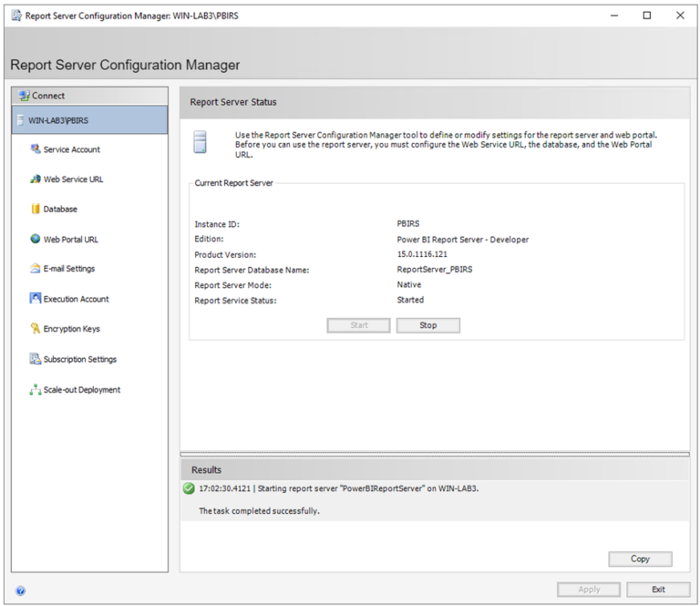Open the help icon at bottom left

tap(20, 591)
